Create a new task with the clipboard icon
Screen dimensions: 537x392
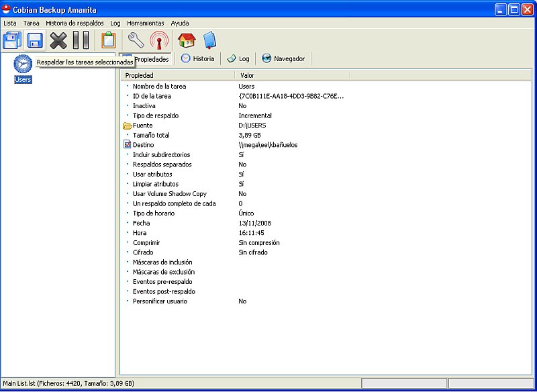(x=108, y=40)
